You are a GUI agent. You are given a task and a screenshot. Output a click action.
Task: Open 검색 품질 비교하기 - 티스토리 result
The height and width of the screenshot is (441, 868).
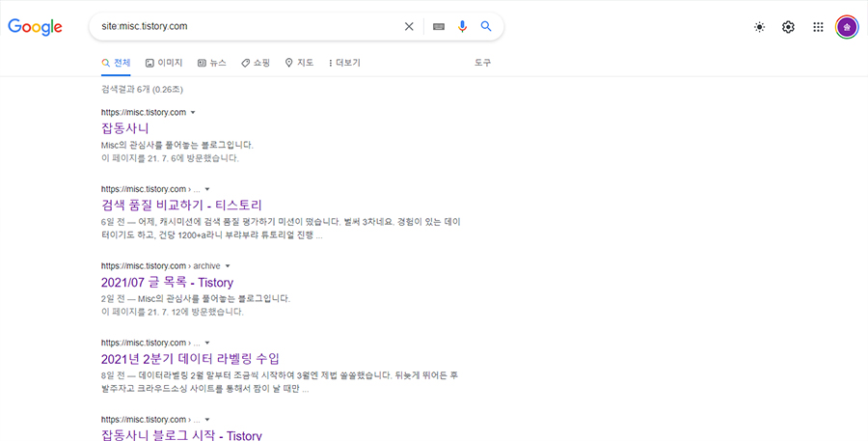coord(181,205)
